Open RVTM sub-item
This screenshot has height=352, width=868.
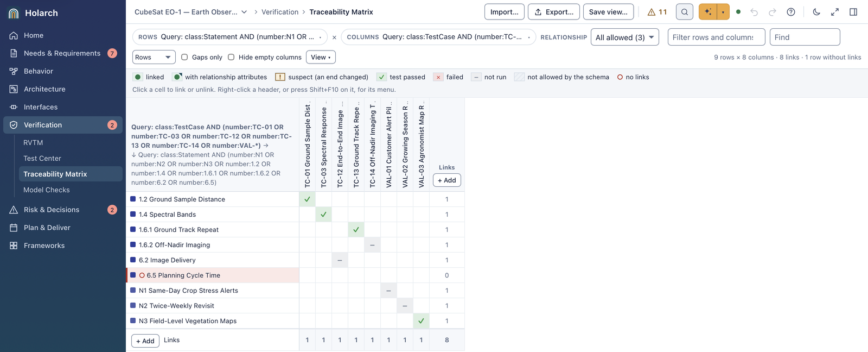point(71,143)
